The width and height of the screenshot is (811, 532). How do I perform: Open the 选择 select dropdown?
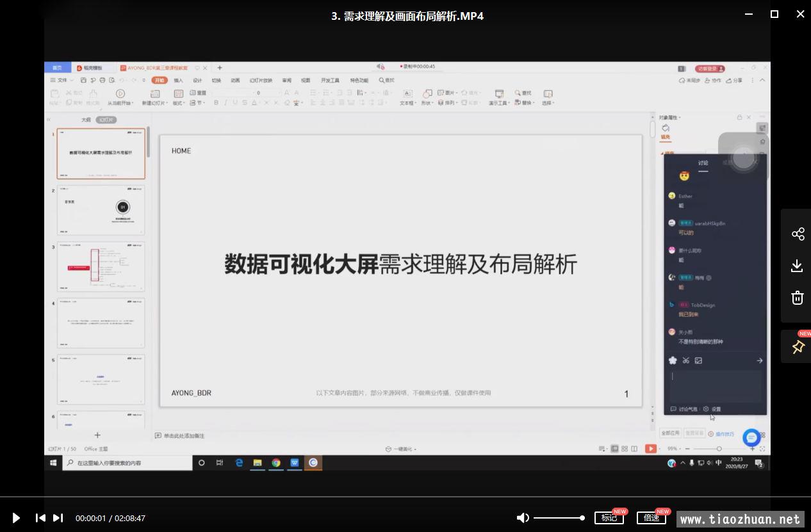547,103
